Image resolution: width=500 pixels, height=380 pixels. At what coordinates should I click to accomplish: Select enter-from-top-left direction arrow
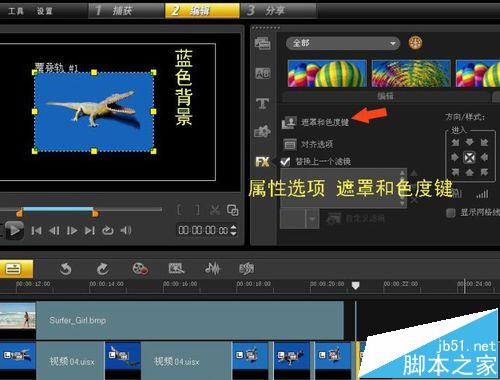455,143
